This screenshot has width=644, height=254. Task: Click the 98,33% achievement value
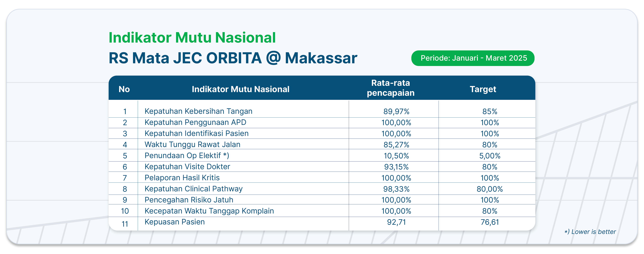click(x=396, y=189)
